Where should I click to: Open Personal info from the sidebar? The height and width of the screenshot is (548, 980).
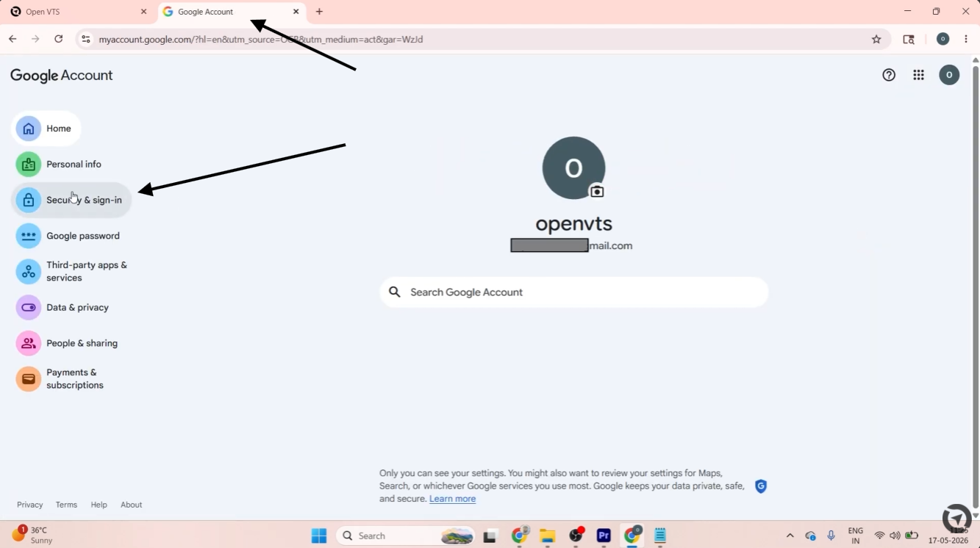coord(59,165)
